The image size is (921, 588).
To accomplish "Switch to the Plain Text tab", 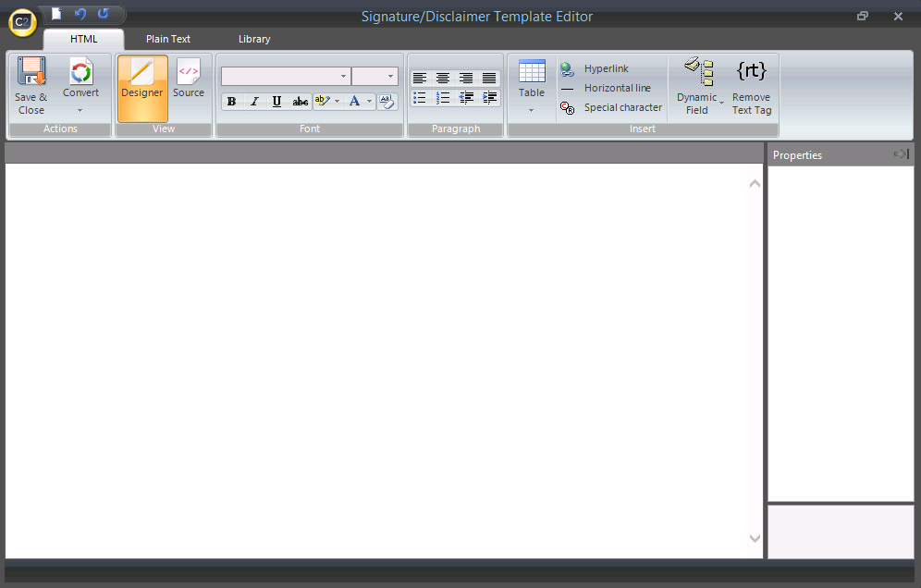I will pyautogui.click(x=168, y=39).
